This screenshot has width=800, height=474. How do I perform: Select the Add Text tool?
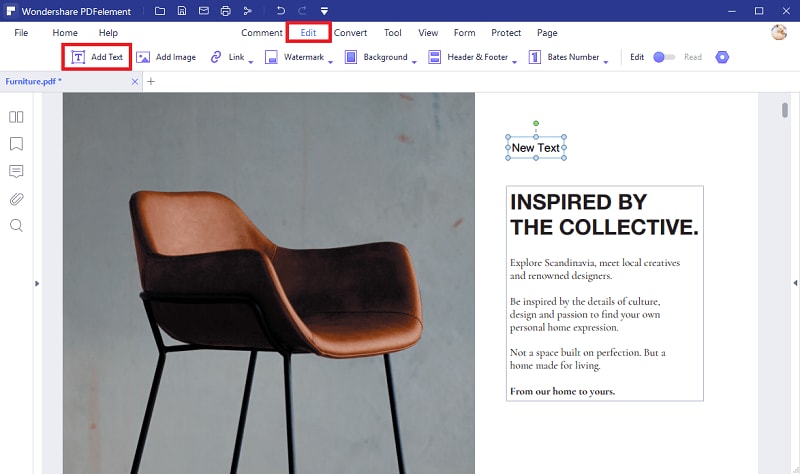[97, 57]
